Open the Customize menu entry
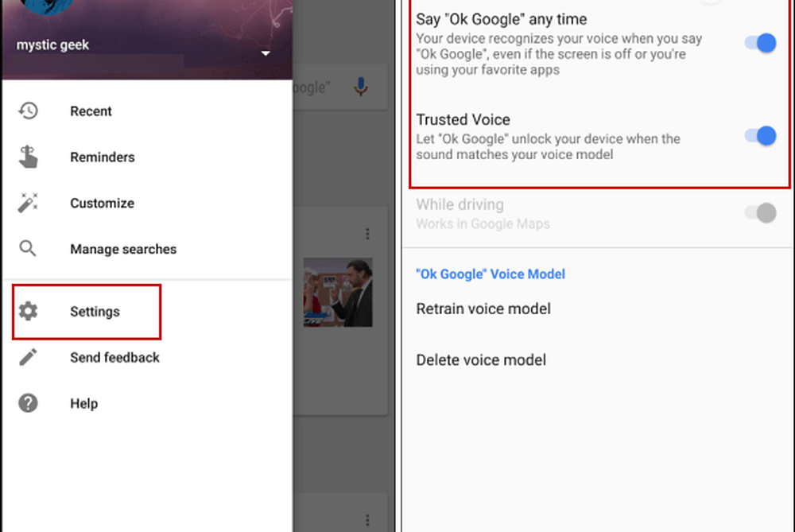This screenshot has width=795, height=532. [x=102, y=204]
